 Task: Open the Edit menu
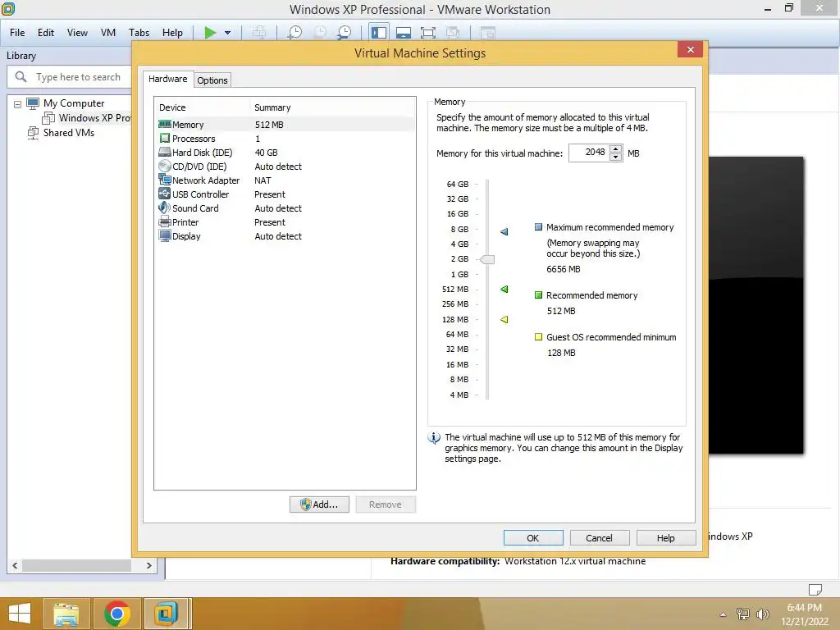[46, 33]
